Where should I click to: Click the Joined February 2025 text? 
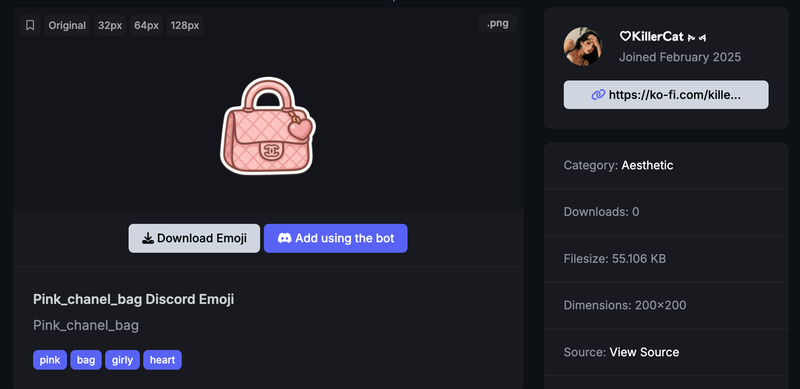click(x=680, y=57)
